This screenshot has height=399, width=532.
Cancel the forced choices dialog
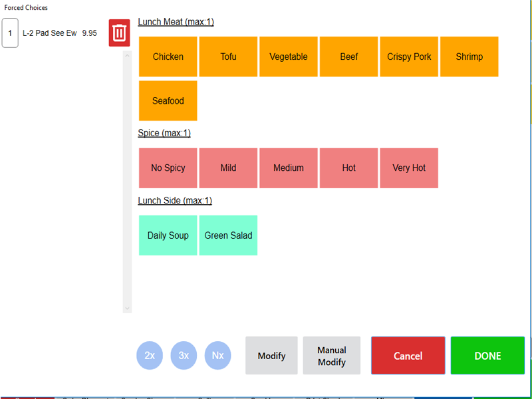click(x=408, y=356)
